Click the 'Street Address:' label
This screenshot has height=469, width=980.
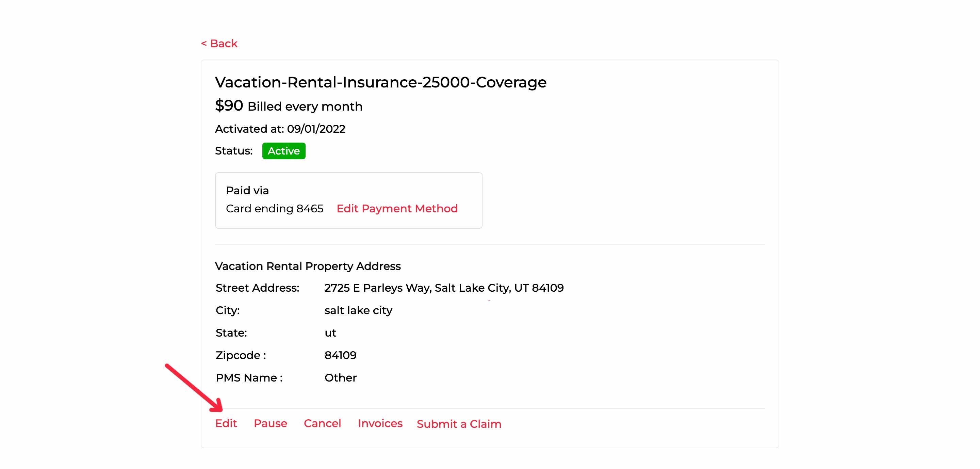click(x=257, y=288)
